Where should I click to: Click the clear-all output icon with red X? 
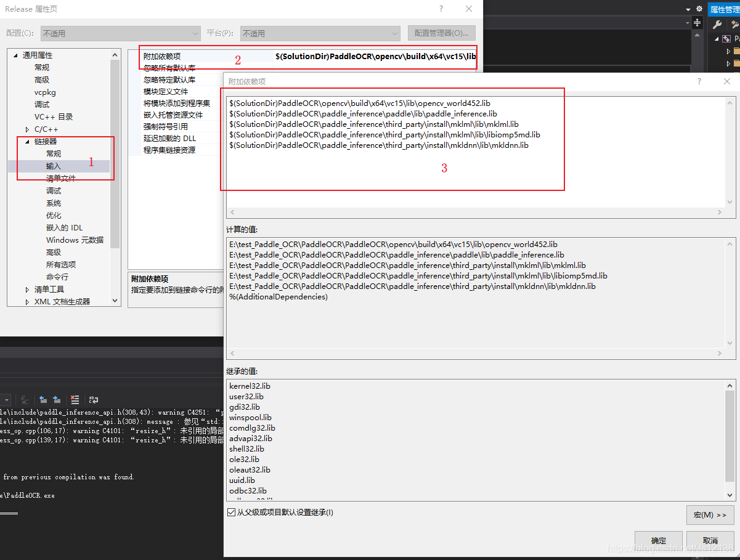tap(75, 399)
